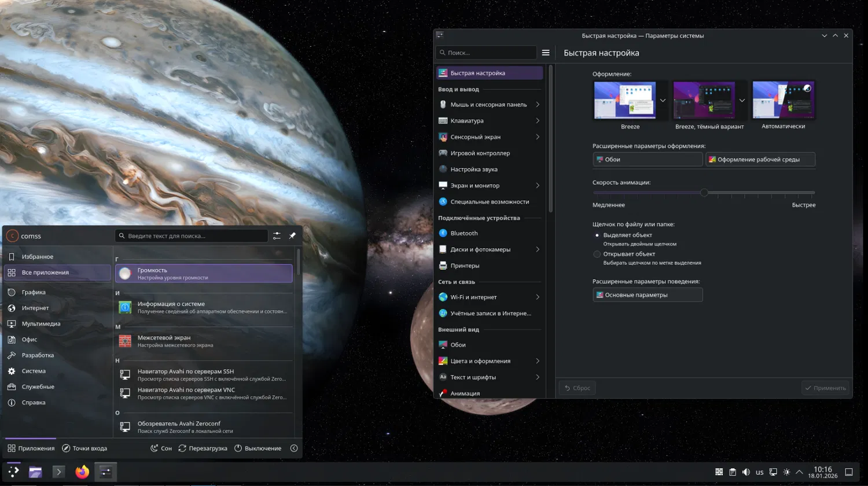
Task: Choose the Автоматически theme thumbnail
Action: [784, 101]
